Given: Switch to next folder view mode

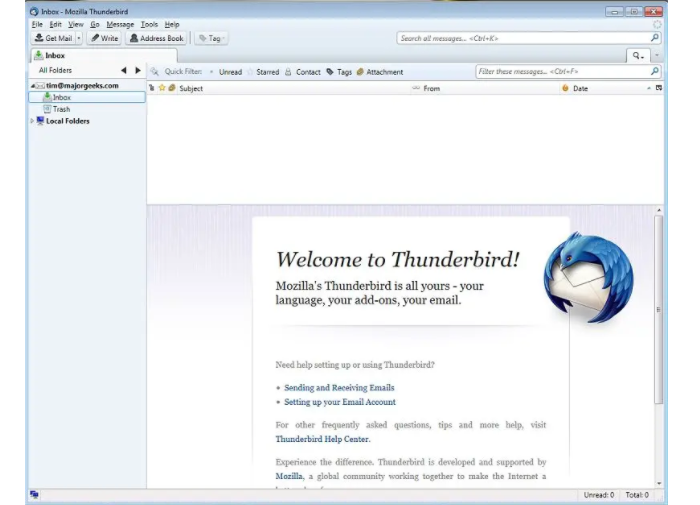Looking at the screenshot, I should [138, 70].
